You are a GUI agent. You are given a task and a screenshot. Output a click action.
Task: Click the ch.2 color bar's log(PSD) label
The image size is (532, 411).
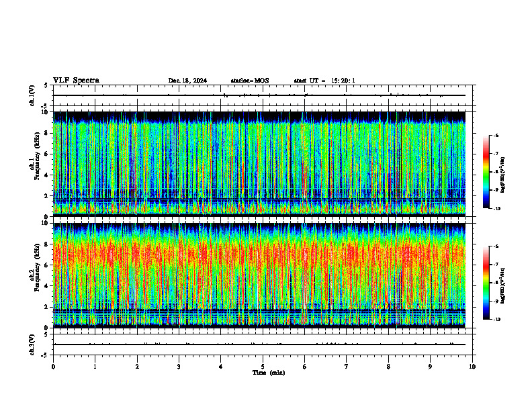pyautogui.click(x=503, y=286)
